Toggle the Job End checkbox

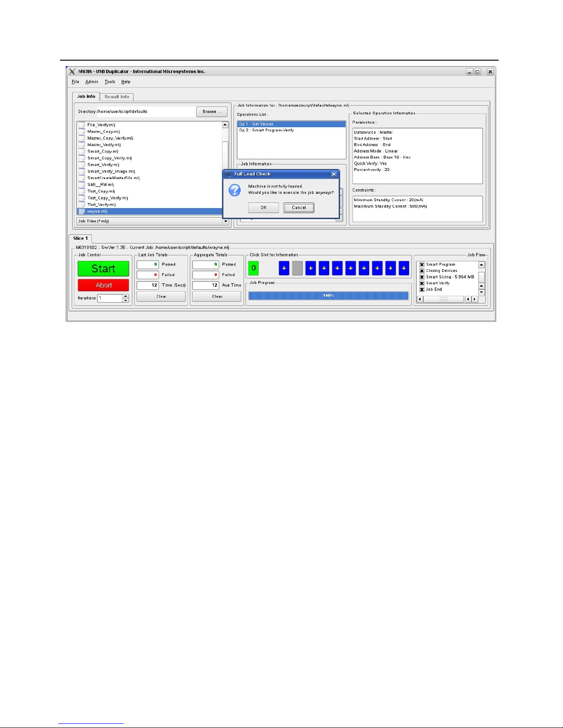[422, 289]
